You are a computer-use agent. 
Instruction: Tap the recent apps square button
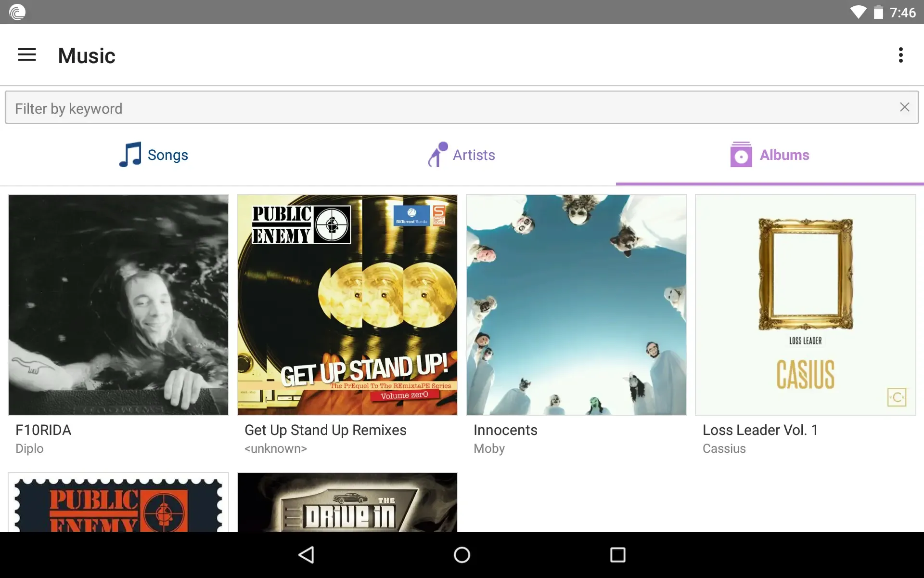click(618, 555)
